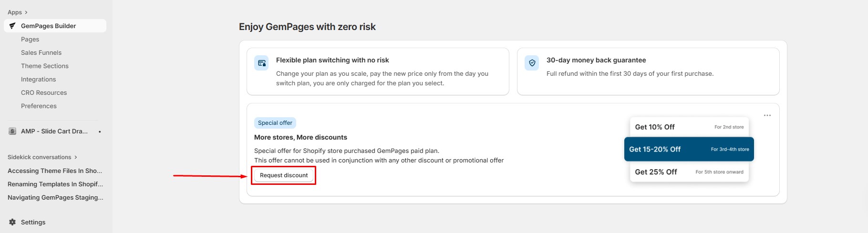Open Renaming Templates In Shopify conversation
The width and height of the screenshot is (868, 233).
tap(55, 184)
